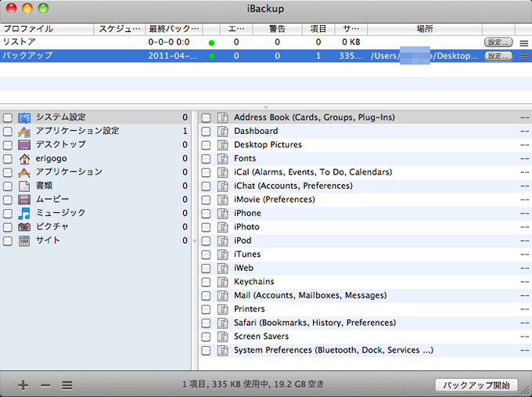Click the 2011-04-… last backup date
This screenshot has height=397, width=532.
tap(173, 56)
